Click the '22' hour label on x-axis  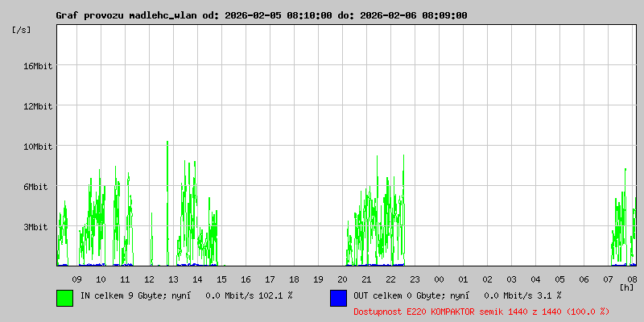click(390, 279)
